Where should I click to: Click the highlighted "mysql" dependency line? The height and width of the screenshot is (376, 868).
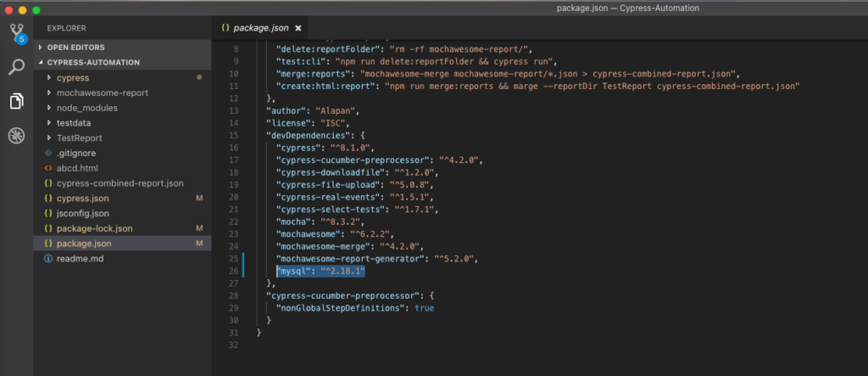click(x=321, y=272)
